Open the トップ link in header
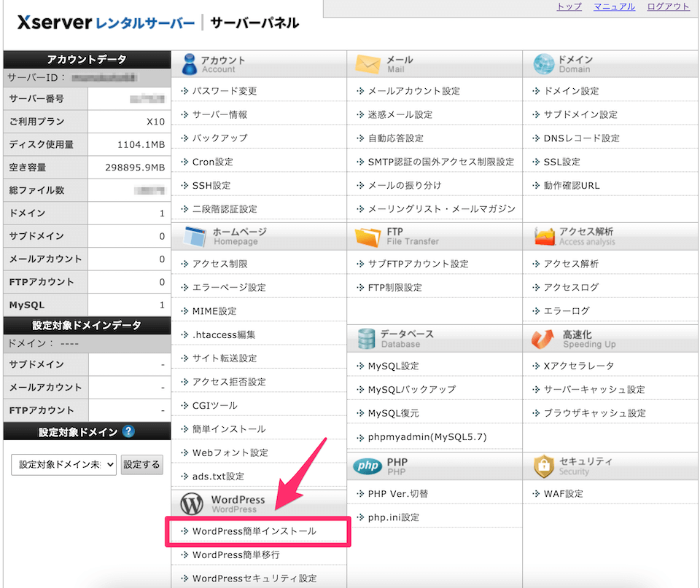Image resolution: width=700 pixels, height=588 pixels. click(x=569, y=7)
